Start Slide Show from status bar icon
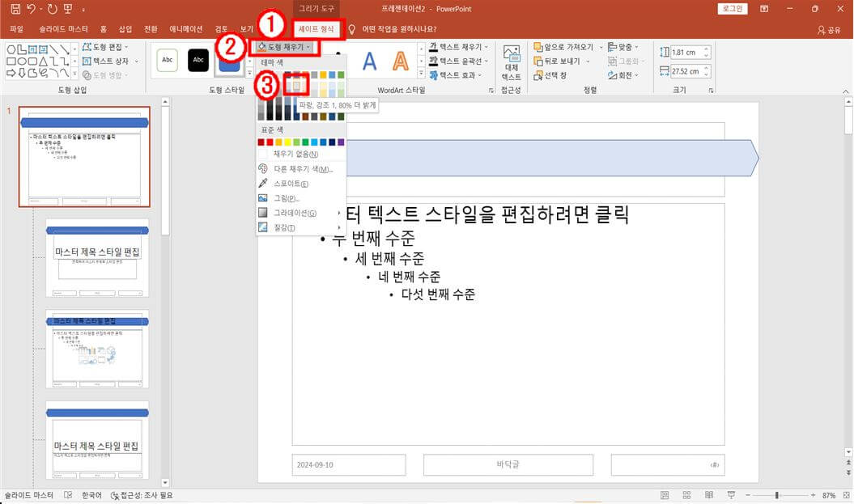Screen dimensions: 854x504 731,494
